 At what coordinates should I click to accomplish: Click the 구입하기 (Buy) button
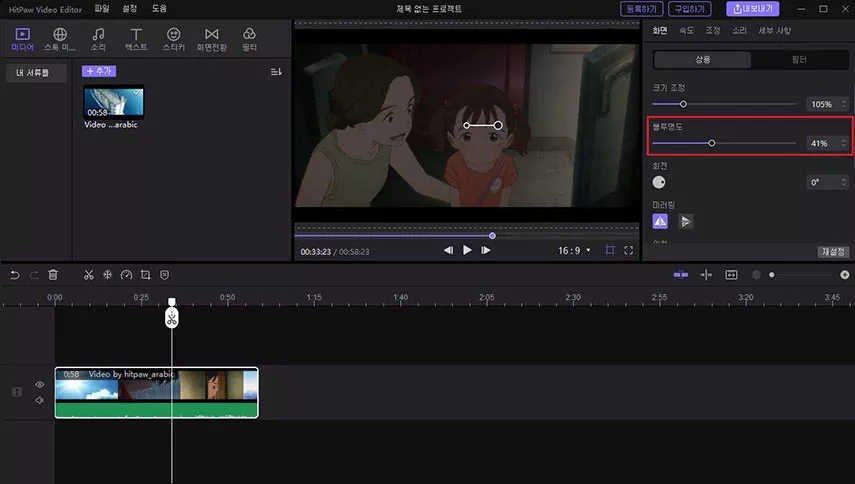coord(690,9)
